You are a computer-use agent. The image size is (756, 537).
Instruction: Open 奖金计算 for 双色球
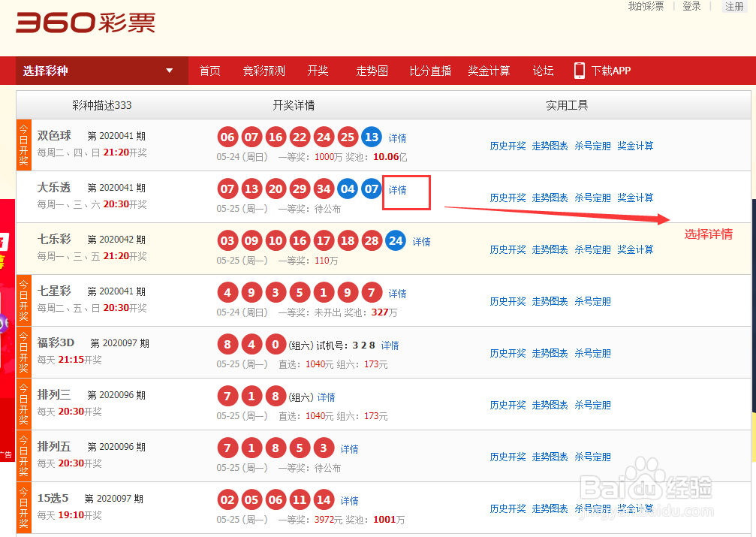pos(635,145)
